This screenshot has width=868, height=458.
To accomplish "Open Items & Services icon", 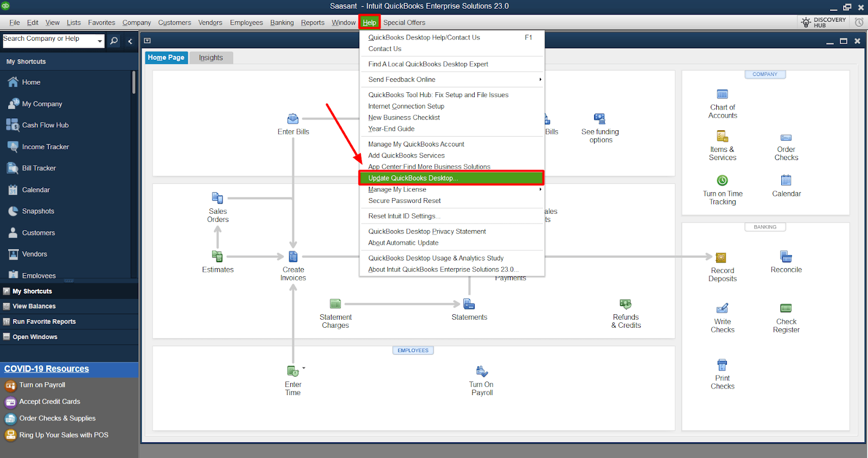I will point(723,136).
